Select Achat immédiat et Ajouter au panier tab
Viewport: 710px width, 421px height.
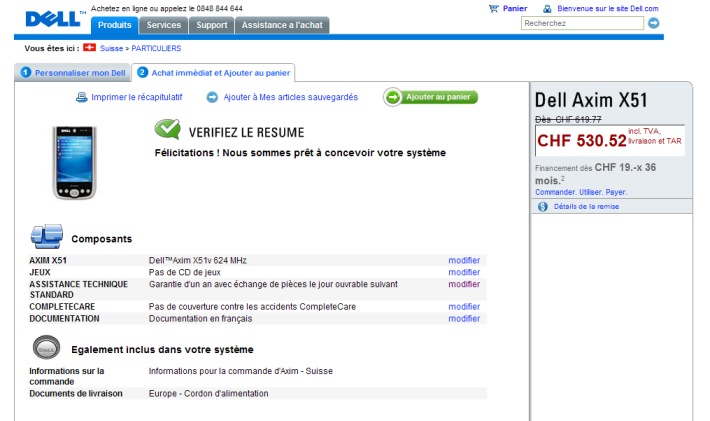pos(213,73)
